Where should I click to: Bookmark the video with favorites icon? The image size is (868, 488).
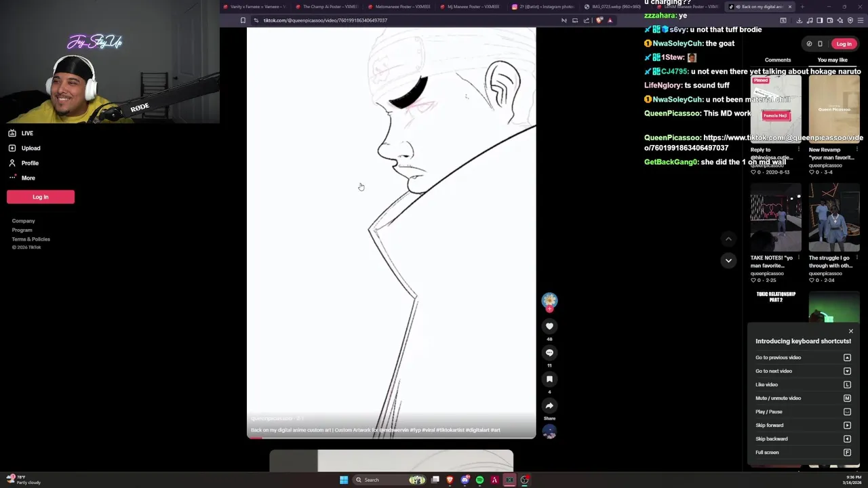pyautogui.click(x=549, y=379)
